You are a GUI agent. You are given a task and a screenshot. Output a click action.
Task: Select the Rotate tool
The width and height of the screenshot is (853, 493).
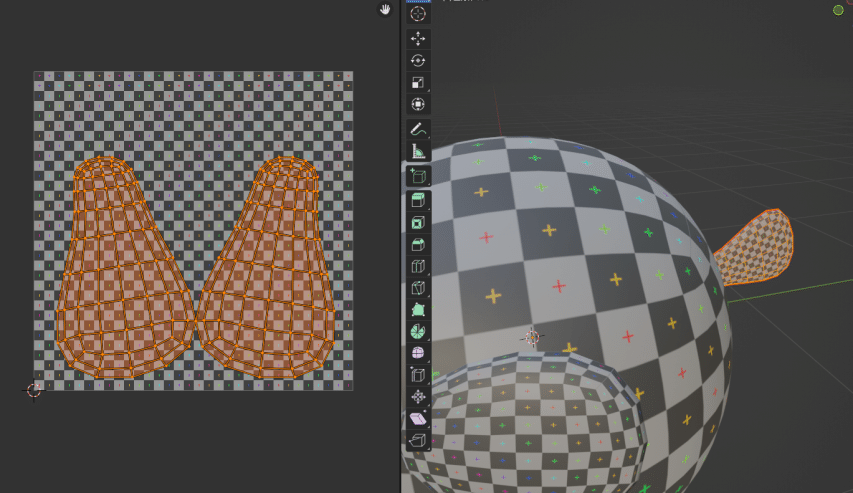tap(418, 60)
